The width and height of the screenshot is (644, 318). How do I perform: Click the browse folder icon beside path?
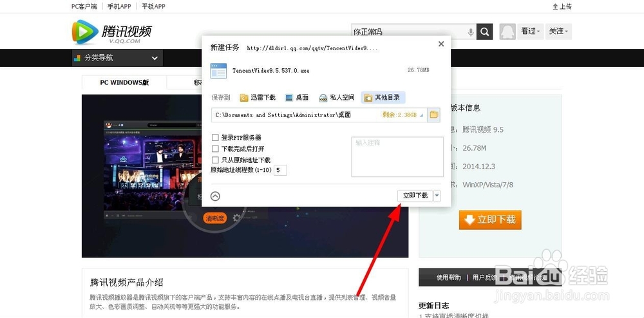(x=433, y=115)
